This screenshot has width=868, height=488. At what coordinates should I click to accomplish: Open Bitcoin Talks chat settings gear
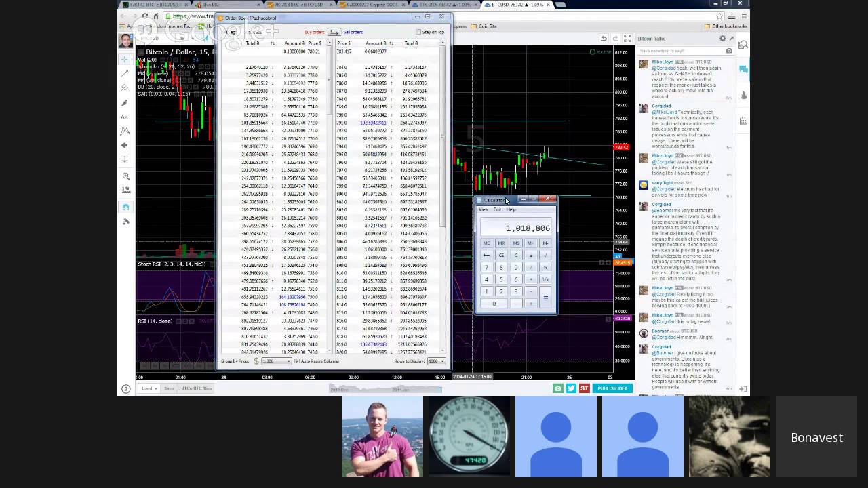click(x=722, y=39)
